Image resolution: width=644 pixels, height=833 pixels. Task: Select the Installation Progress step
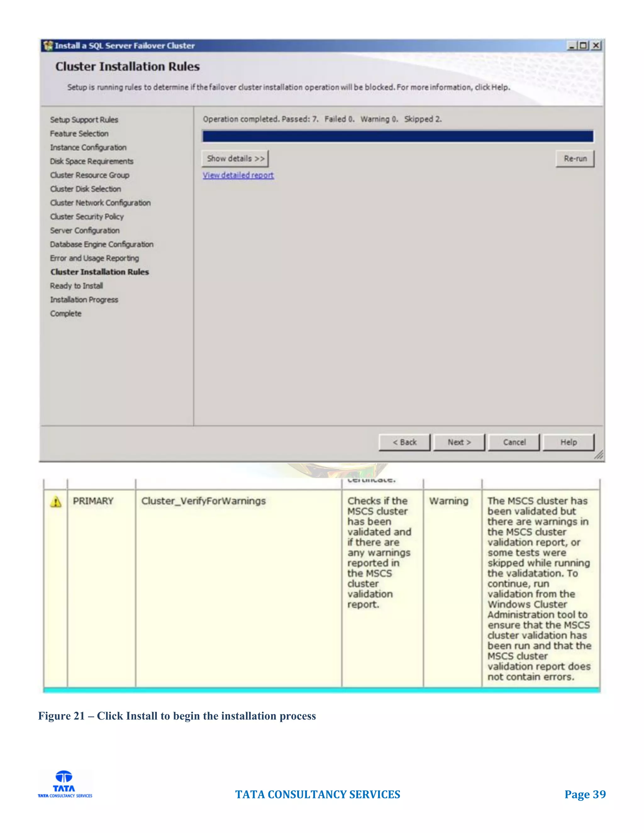tap(84, 300)
